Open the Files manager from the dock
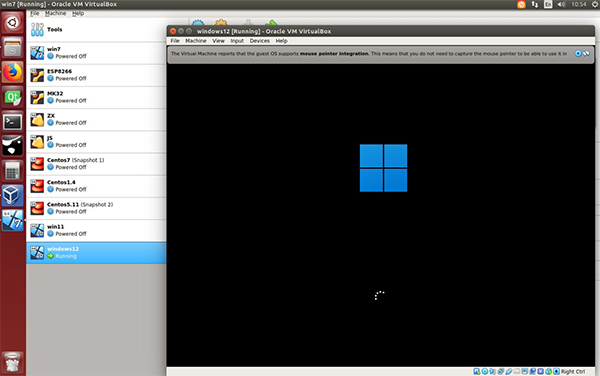The image size is (600, 376). 13,47
